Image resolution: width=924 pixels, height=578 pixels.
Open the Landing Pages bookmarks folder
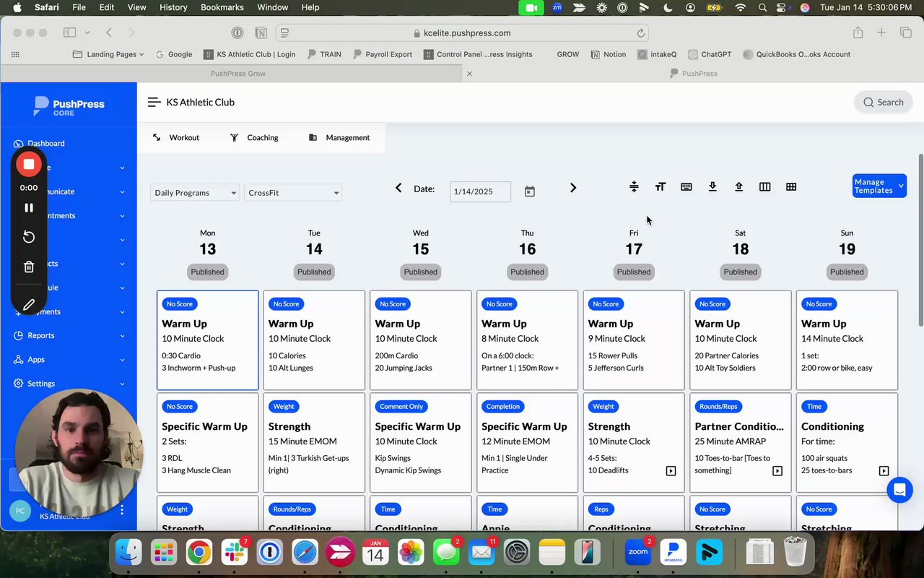click(x=109, y=54)
